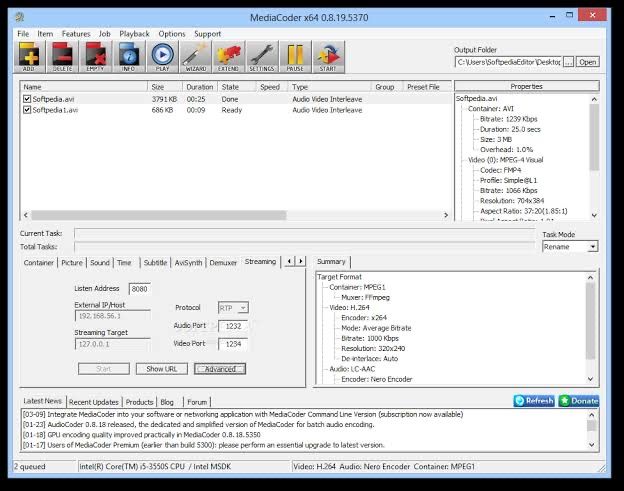The width and height of the screenshot is (624, 491).
Task: Click the Summary panel vertical scrollbar
Action: [x=590, y=328]
